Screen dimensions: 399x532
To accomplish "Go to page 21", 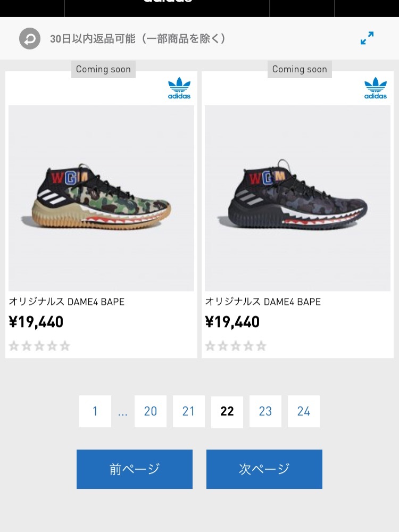I will (x=189, y=411).
